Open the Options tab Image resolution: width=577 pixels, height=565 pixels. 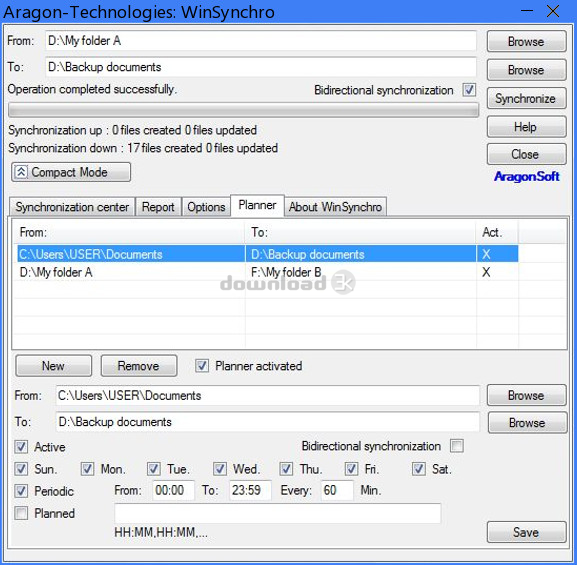point(206,207)
